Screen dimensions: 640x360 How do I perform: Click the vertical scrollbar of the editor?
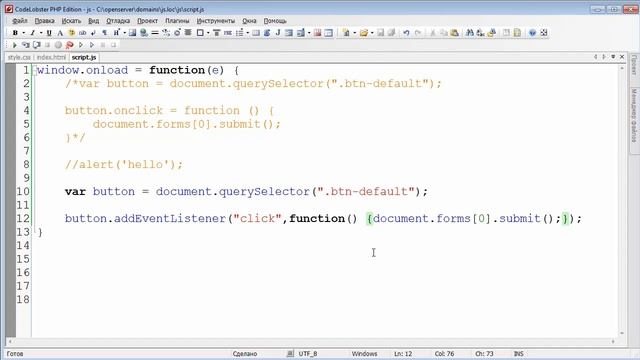(622, 201)
